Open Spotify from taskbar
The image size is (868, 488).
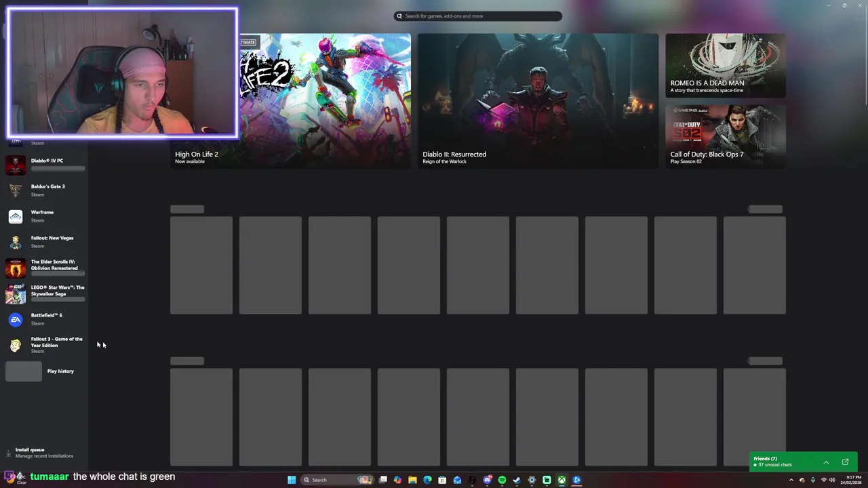(x=502, y=480)
